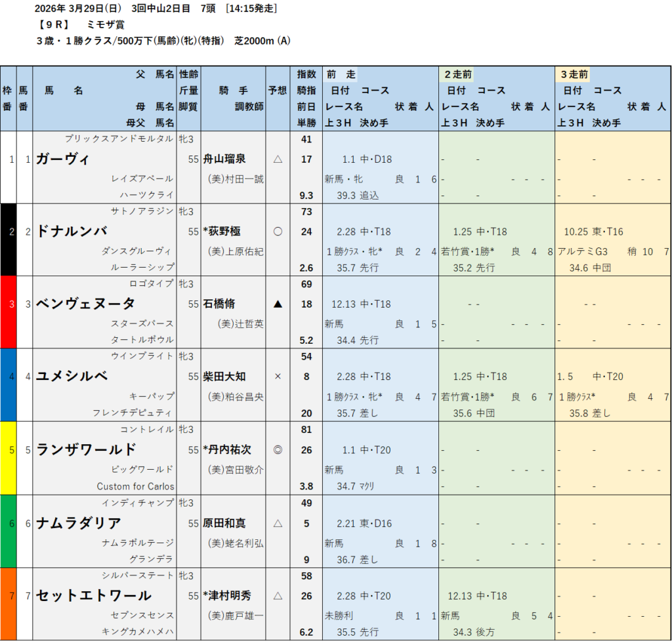
Task: Open horse name ランザワールド
Action: [x=86, y=450]
